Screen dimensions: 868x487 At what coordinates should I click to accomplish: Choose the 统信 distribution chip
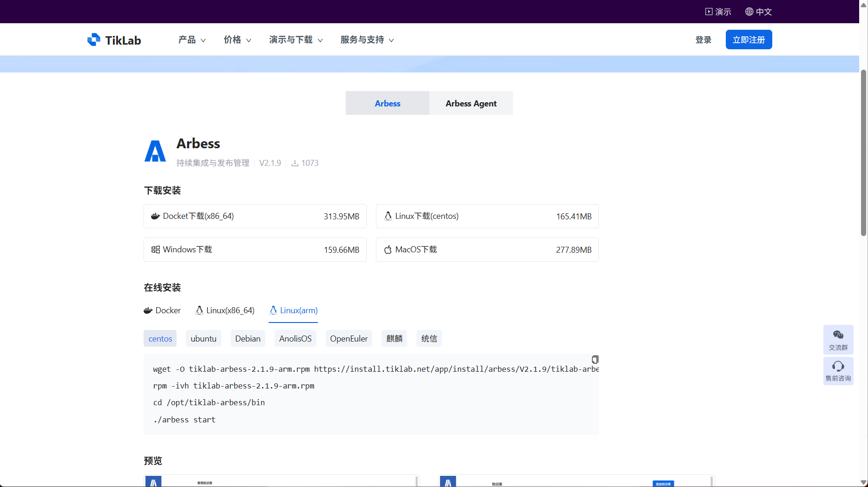pos(429,339)
